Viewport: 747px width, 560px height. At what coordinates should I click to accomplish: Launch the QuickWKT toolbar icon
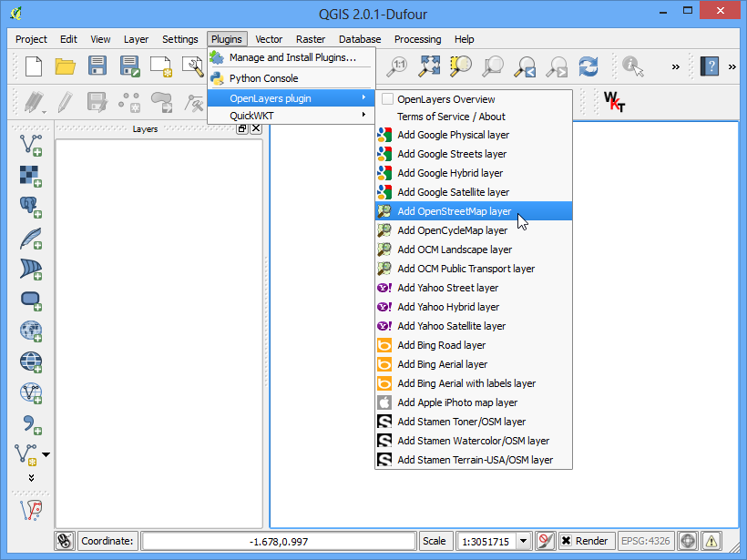click(614, 101)
